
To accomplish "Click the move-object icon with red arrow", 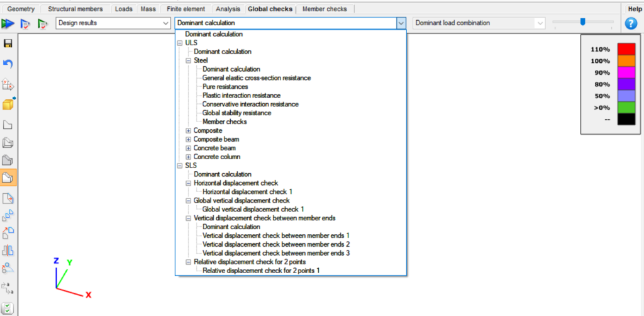I will tap(8, 199).
